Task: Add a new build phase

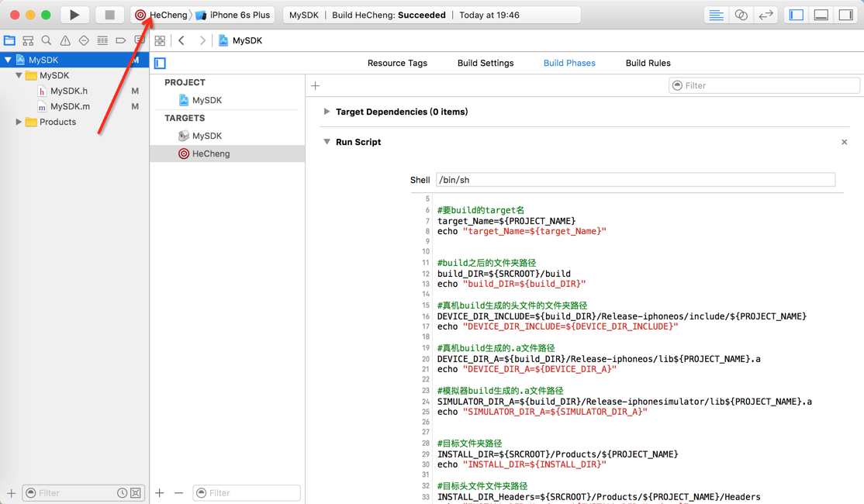Action: (x=315, y=85)
